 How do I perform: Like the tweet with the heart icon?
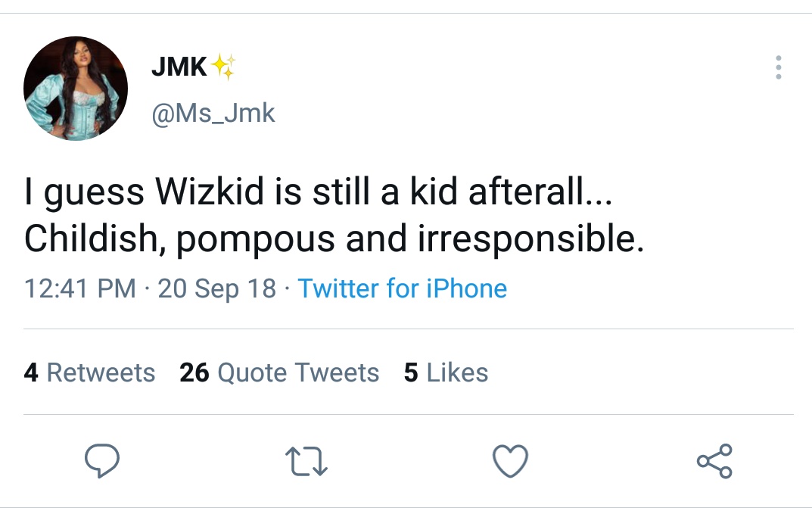[x=510, y=461]
